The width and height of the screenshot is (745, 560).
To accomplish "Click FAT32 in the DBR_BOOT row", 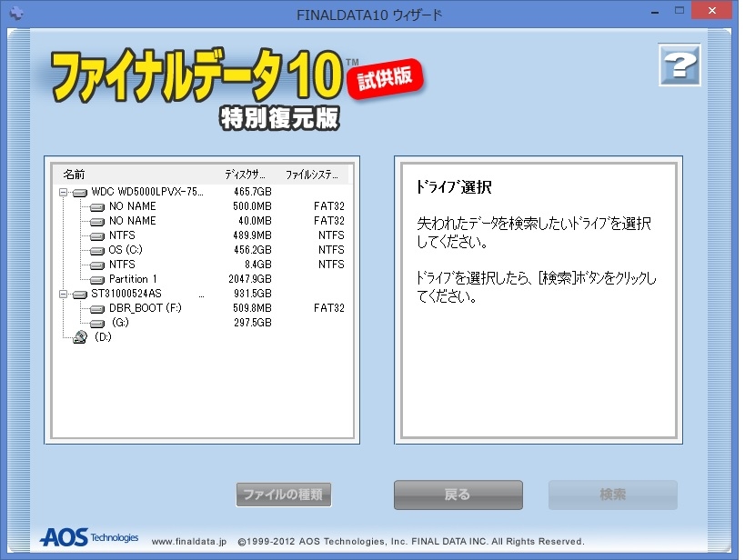I will 329,308.
